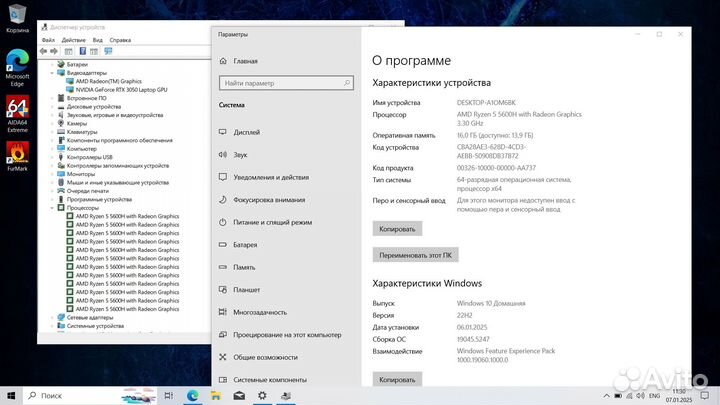The height and width of the screenshot is (405, 720).
Task: Click the Найти параметр search field
Action: 286,83
